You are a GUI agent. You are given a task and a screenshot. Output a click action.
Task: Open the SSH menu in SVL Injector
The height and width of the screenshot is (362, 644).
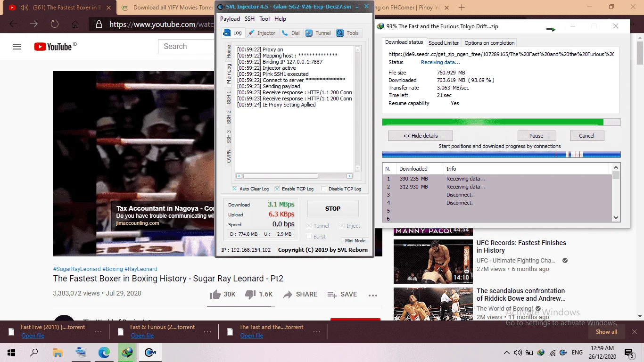249,19
